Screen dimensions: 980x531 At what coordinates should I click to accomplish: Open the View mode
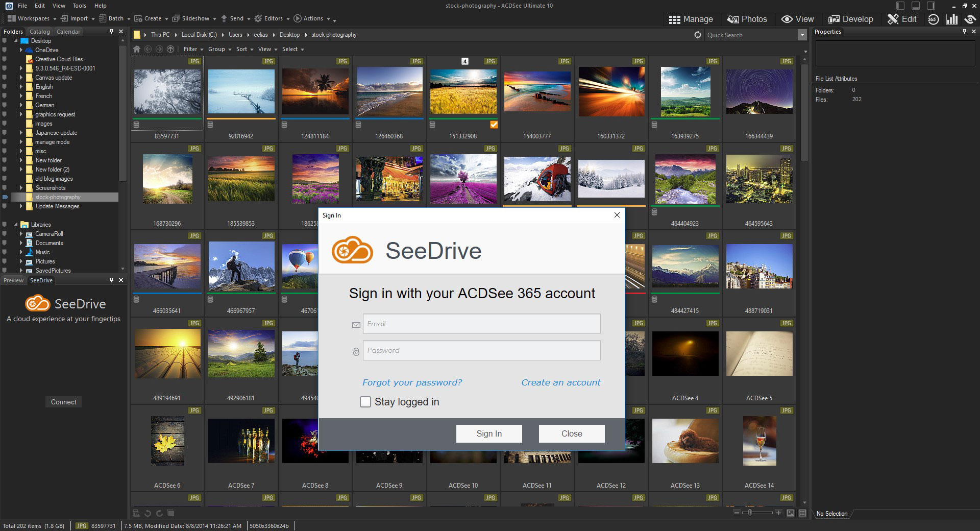pyautogui.click(x=797, y=19)
